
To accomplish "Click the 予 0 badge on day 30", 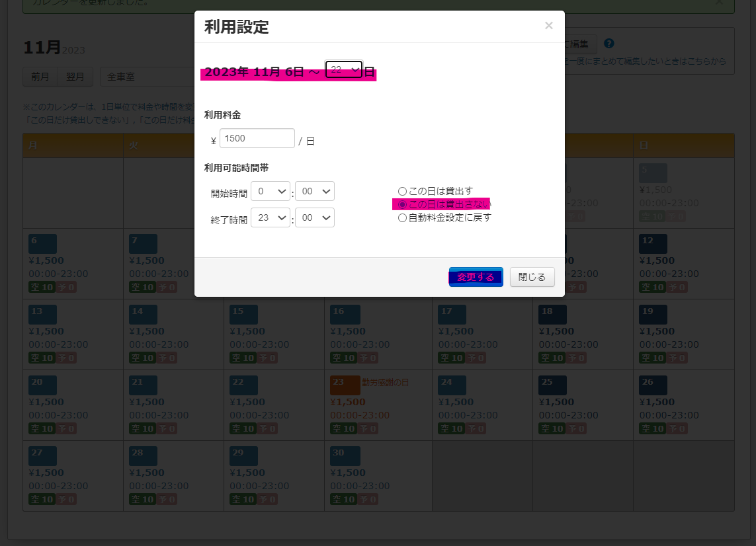I will pos(367,500).
